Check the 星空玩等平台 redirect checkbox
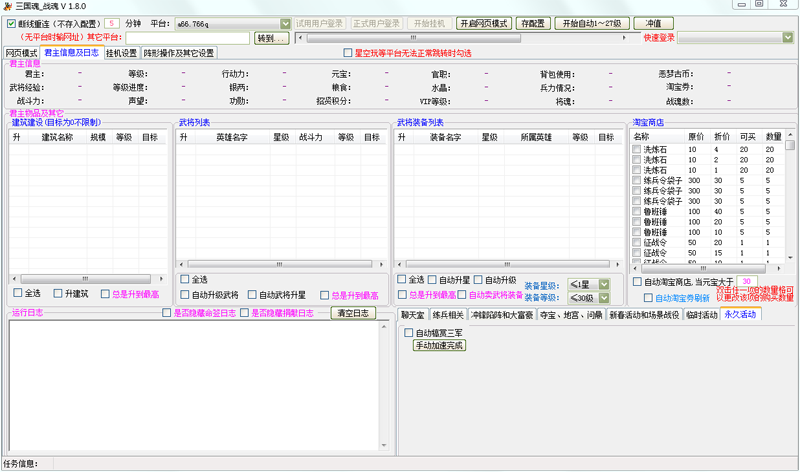The height and width of the screenshot is (472, 800). click(348, 53)
